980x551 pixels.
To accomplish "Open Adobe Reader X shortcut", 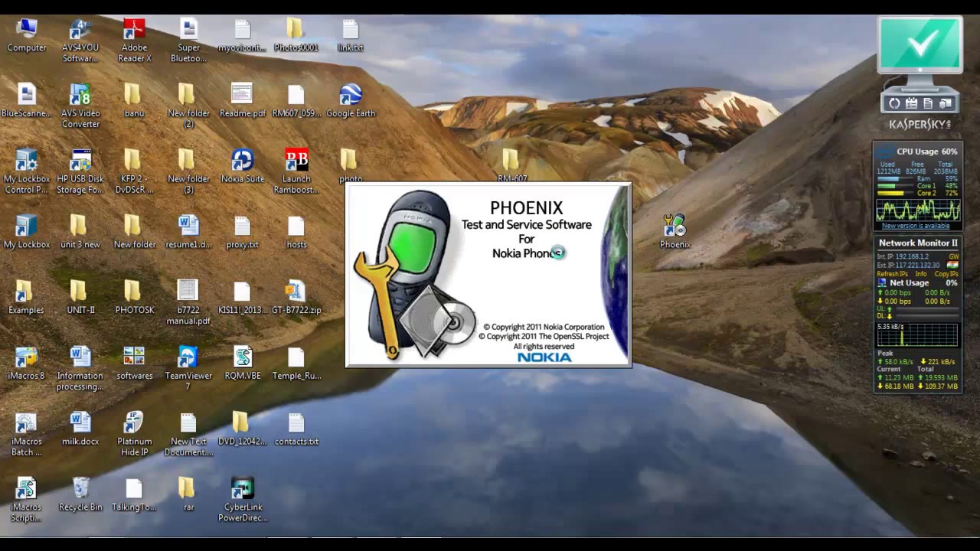I will [134, 41].
